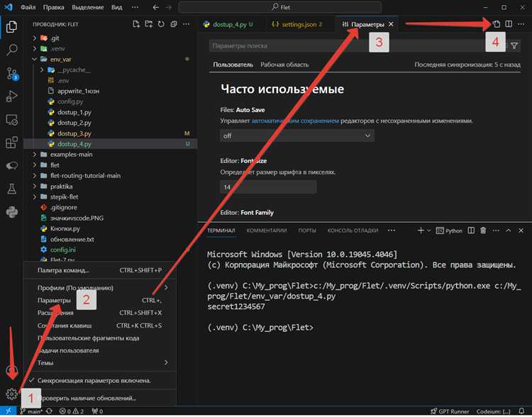Expand the __pycache__ folder
The width and height of the screenshot is (532, 417).
tap(42, 70)
